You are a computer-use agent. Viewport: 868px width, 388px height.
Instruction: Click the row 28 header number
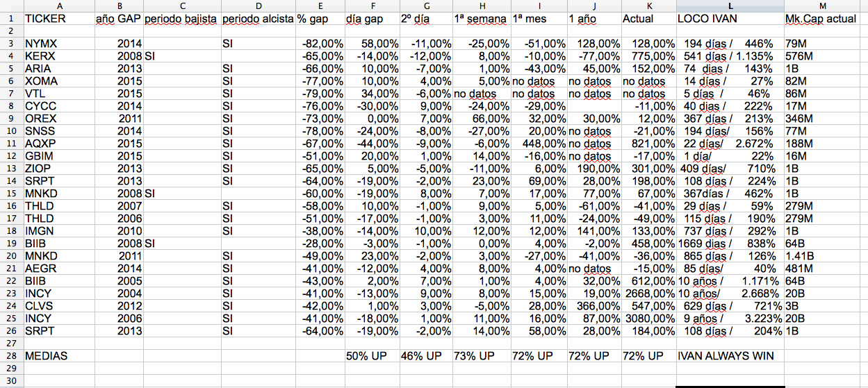10,355
